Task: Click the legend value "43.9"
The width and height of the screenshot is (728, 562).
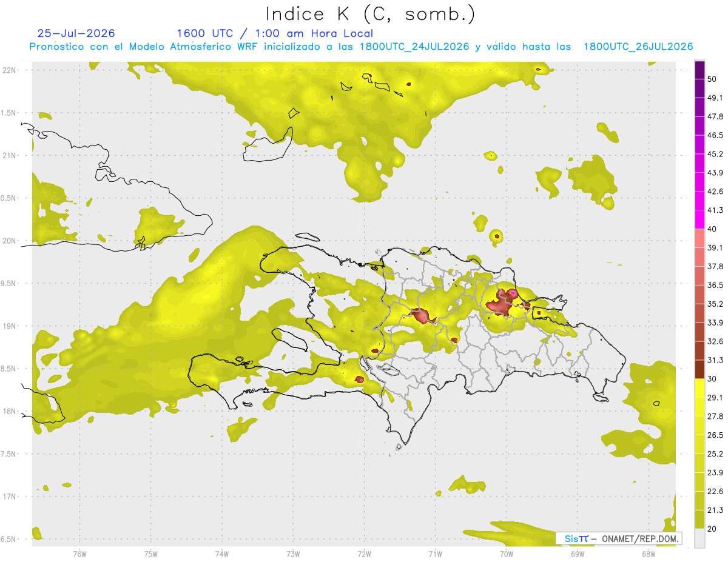Action: tap(715, 173)
